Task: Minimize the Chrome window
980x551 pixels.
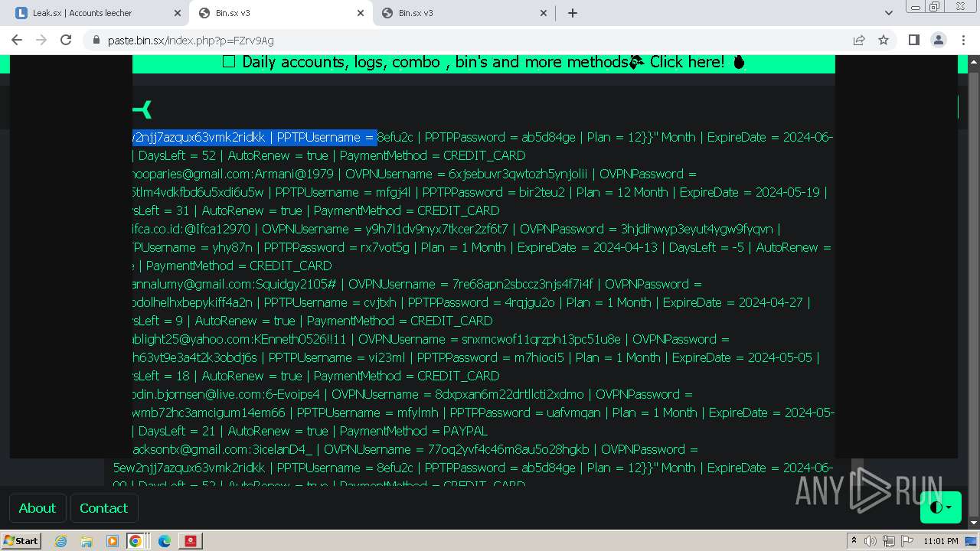Action: point(915,7)
